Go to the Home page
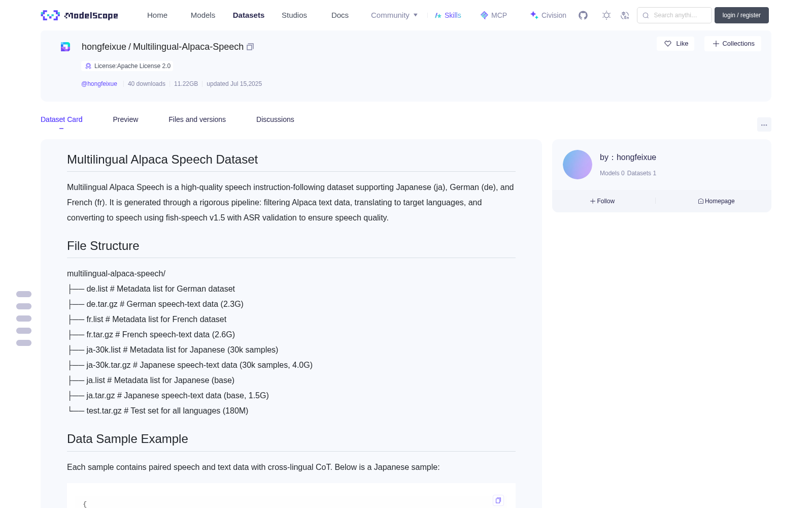Viewport: 812px width, 508px height. coord(157,15)
